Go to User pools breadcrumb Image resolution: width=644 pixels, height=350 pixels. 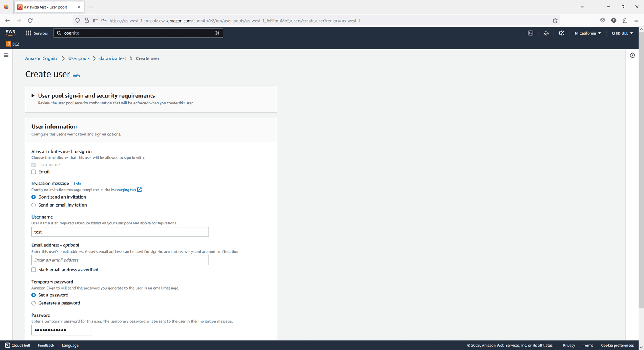79,58
